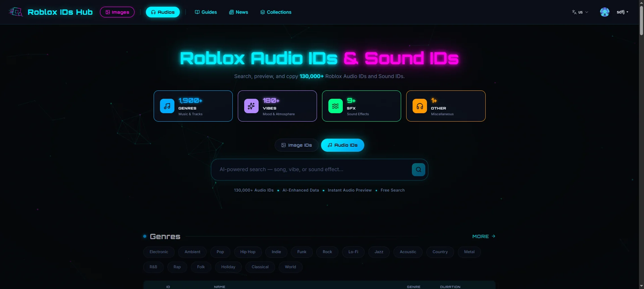The height and width of the screenshot is (289, 644).
Task: Open the 1+ Other card
Action: click(x=446, y=106)
